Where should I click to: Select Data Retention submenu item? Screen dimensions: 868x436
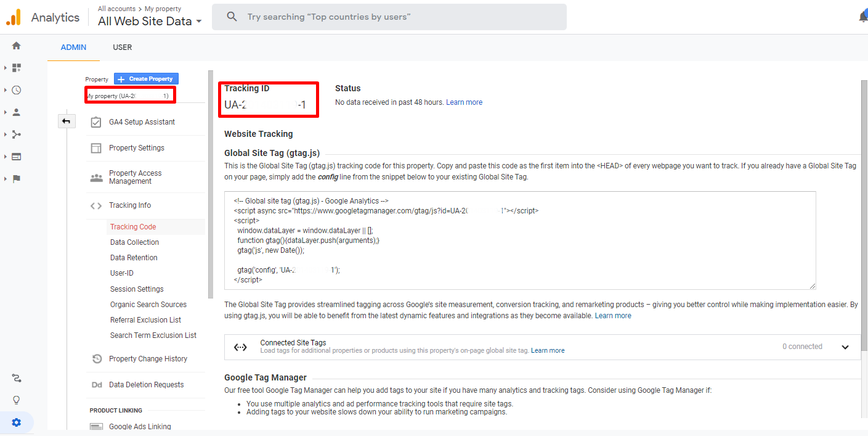pos(134,258)
